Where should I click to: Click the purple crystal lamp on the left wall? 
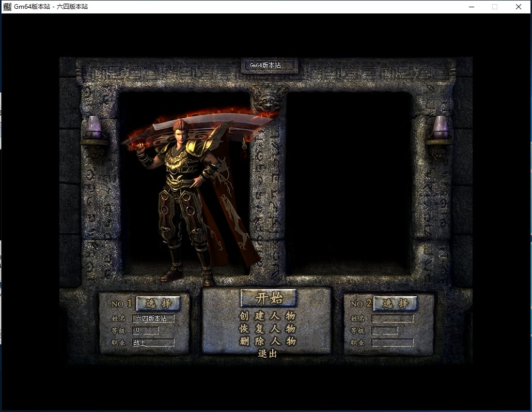[x=93, y=127]
